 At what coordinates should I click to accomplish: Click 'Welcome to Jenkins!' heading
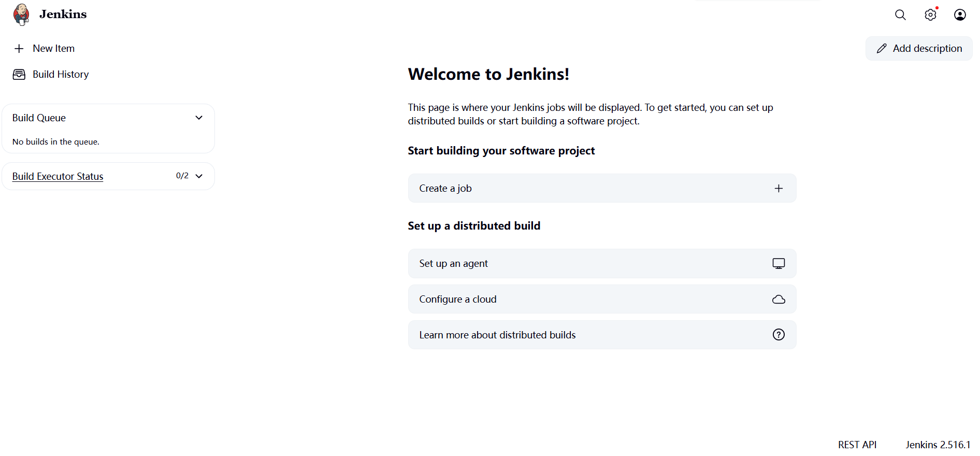point(488,75)
